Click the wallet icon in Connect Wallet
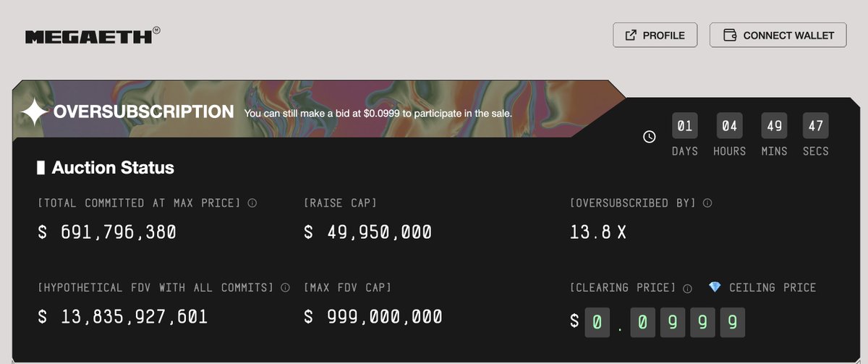Viewport: 868px width, 364px height. pyautogui.click(x=730, y=35)
